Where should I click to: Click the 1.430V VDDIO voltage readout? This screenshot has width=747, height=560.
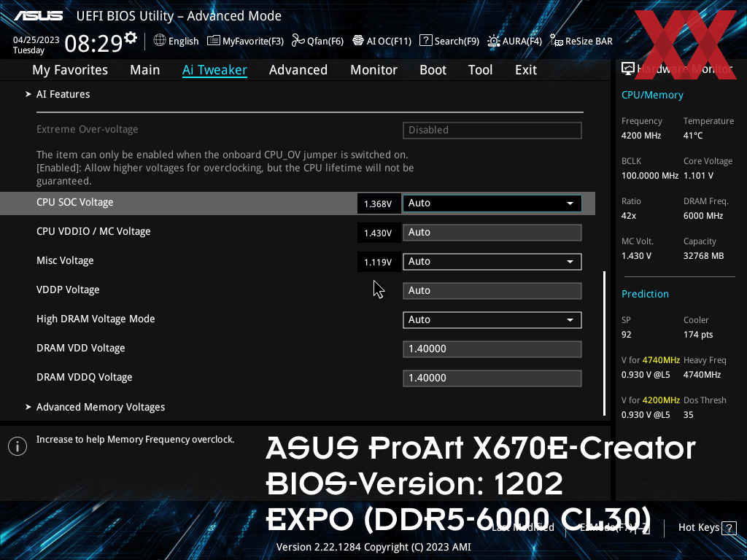(x=379, y=233)
